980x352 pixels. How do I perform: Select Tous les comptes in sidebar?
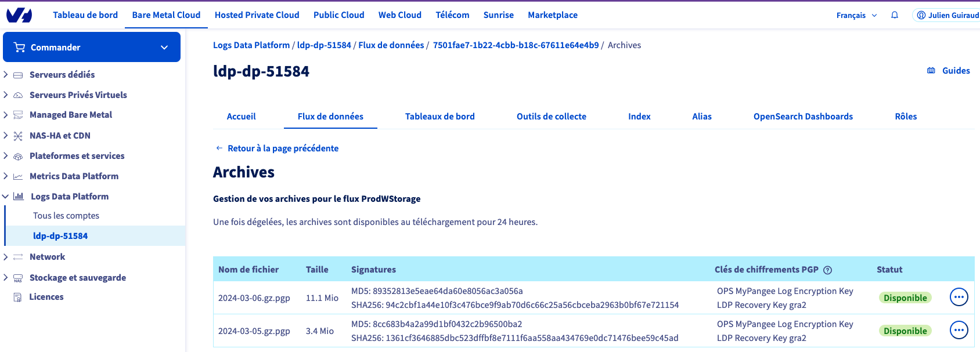[66, 216]
